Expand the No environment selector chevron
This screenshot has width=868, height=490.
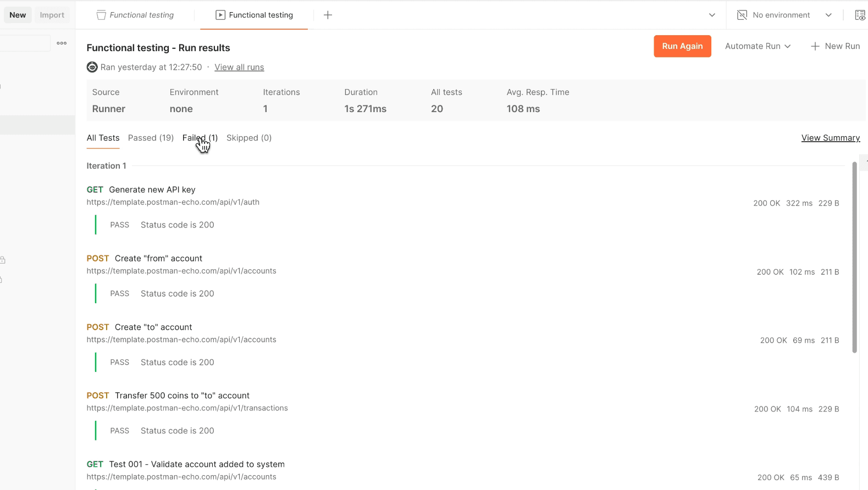[828, 15]
